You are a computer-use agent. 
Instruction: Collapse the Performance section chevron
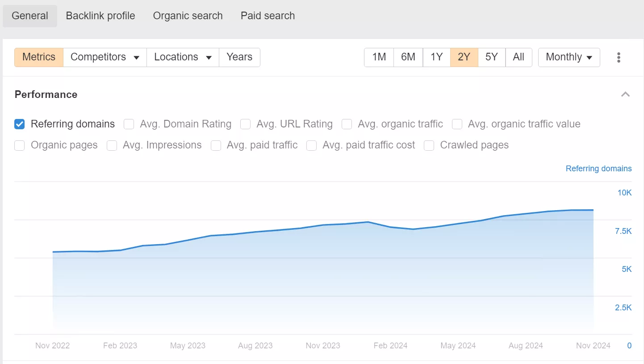tap(626, 94)
